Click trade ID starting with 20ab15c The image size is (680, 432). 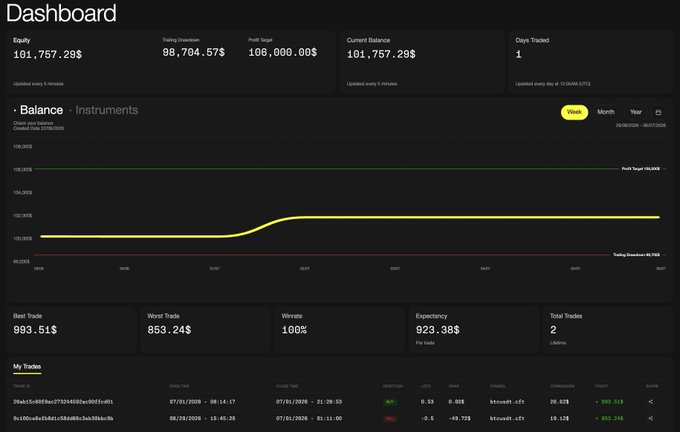point(63,402)
